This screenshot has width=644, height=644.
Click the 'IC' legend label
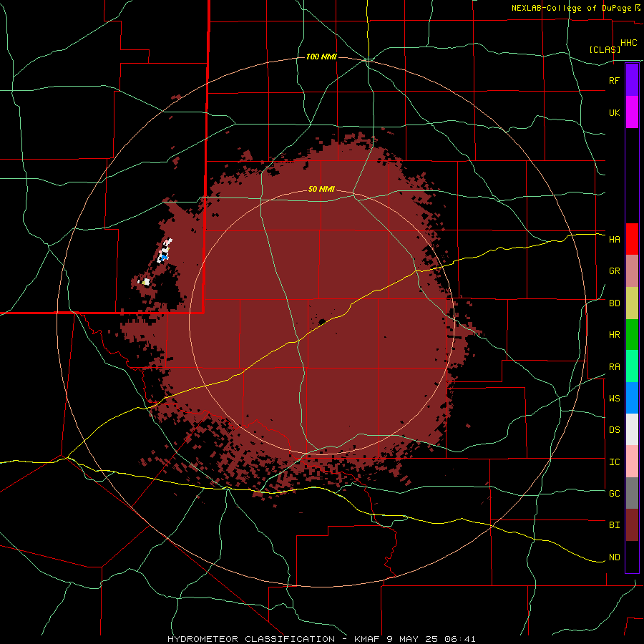(x=614, y=462)
